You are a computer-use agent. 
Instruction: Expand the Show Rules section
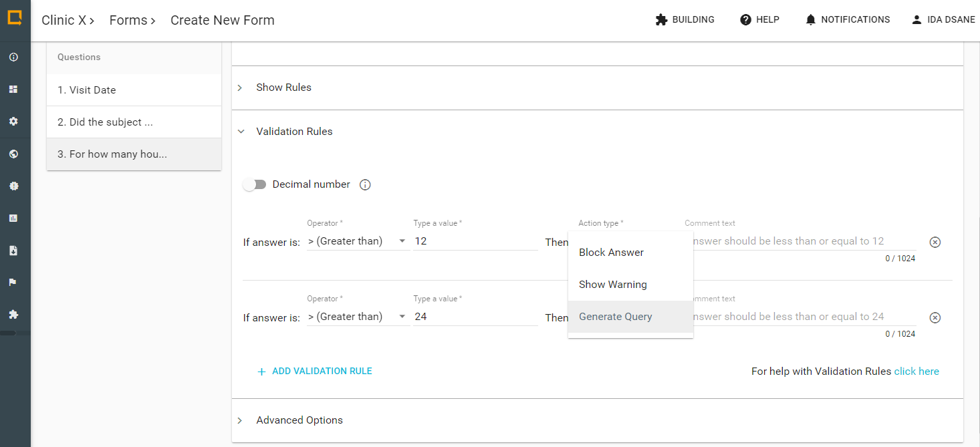point(283,88)
